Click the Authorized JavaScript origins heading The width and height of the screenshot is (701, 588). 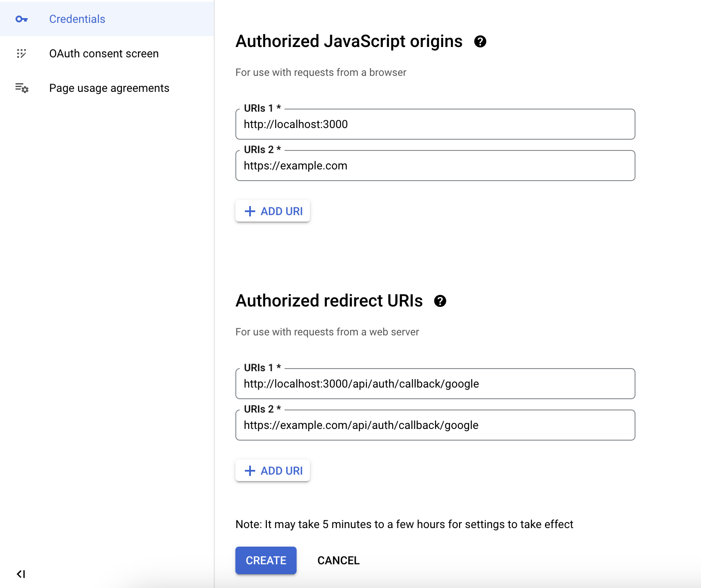[349, 41]
